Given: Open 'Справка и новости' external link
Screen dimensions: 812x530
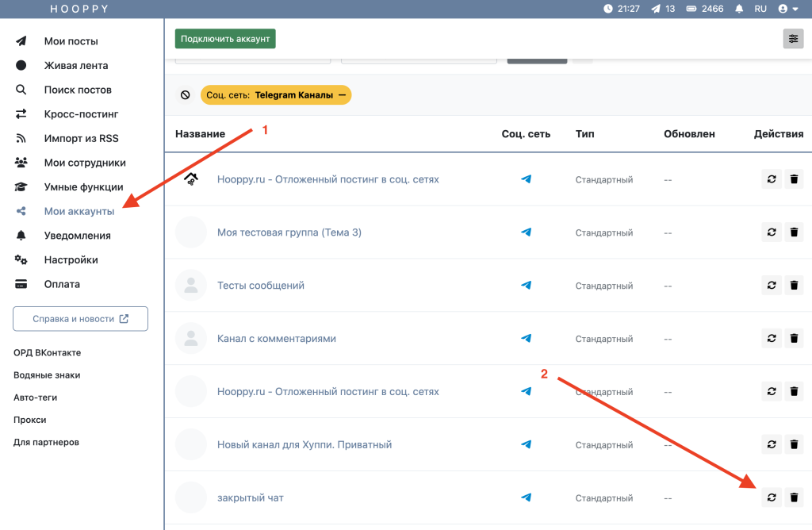Looking at the screenshot, I should tap(80, 319).
